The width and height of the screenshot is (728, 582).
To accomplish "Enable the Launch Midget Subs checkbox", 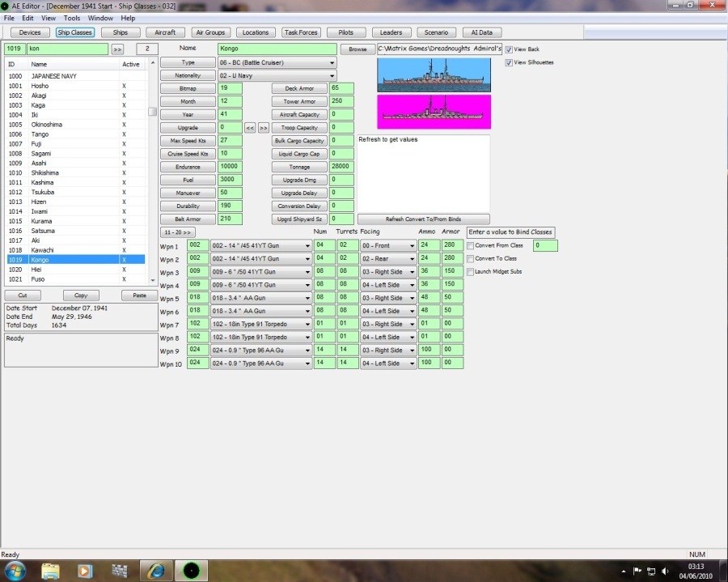I will point(470,272).
